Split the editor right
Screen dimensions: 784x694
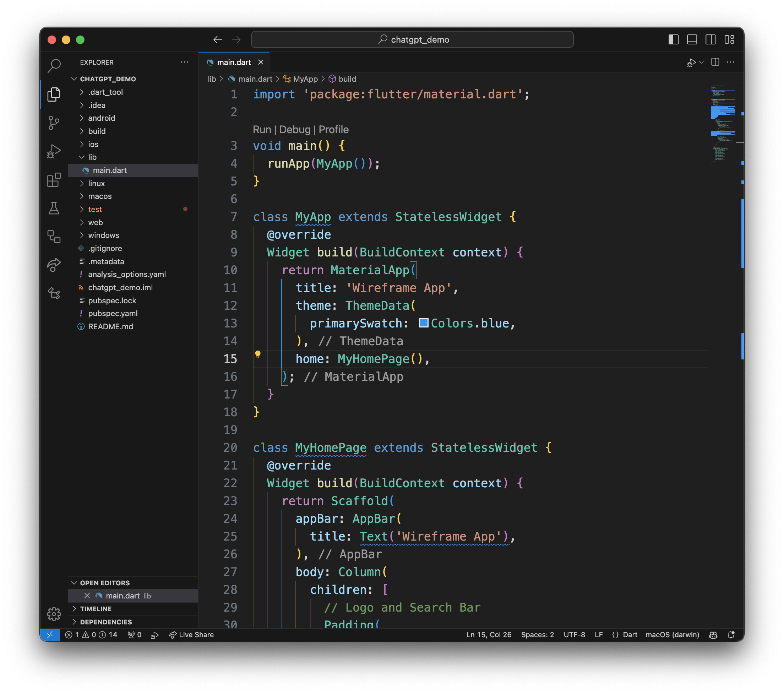[715, 62]
